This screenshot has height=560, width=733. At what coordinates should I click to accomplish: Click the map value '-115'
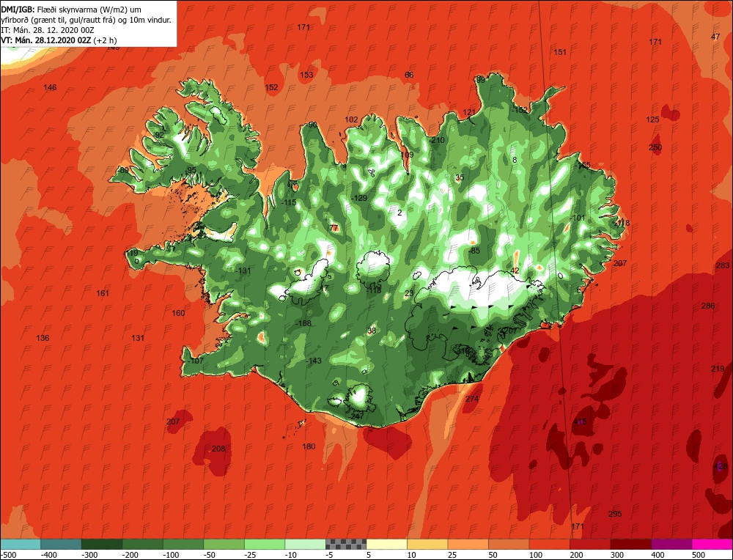point(289,203)
